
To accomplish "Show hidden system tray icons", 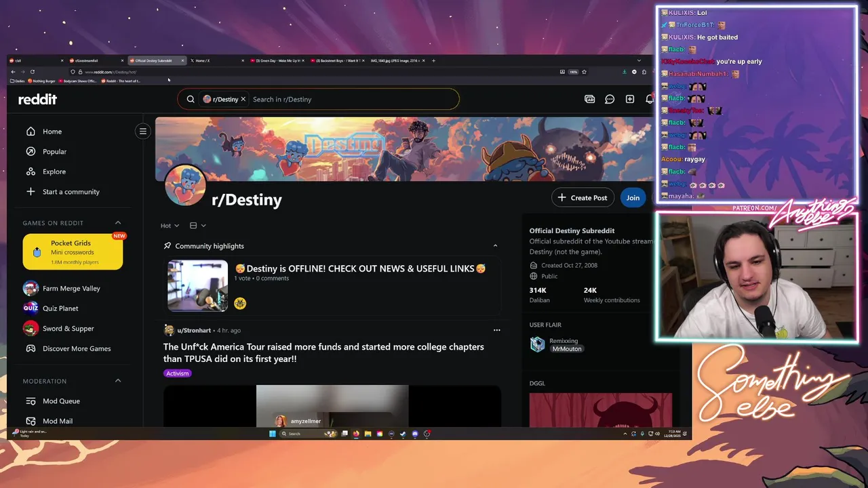I will 625,434.
